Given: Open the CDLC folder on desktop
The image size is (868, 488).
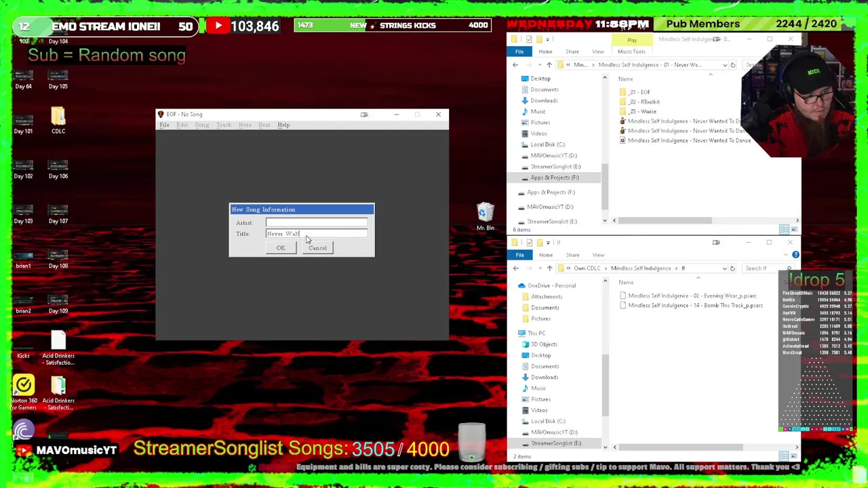Looking at the screenshot, I should point(58,120).
